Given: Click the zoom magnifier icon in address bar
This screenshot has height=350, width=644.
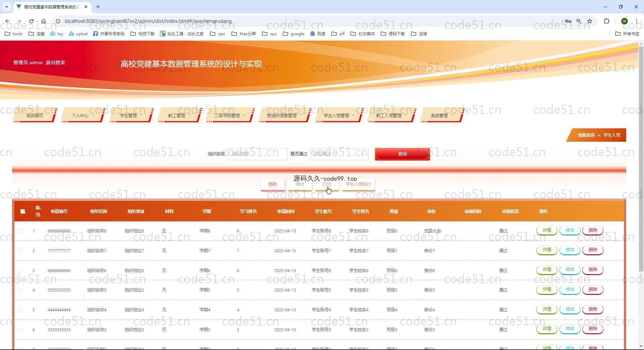Looking at the screenshot, I should [579, 21].
